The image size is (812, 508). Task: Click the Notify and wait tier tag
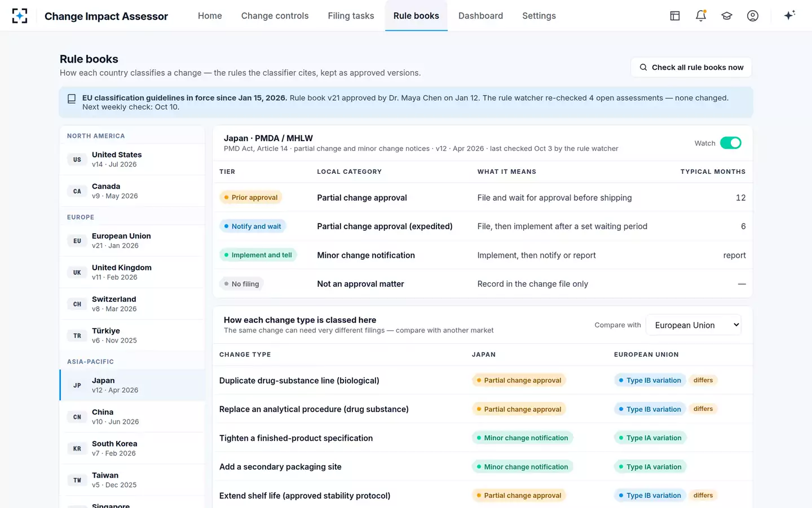[253, 226]
